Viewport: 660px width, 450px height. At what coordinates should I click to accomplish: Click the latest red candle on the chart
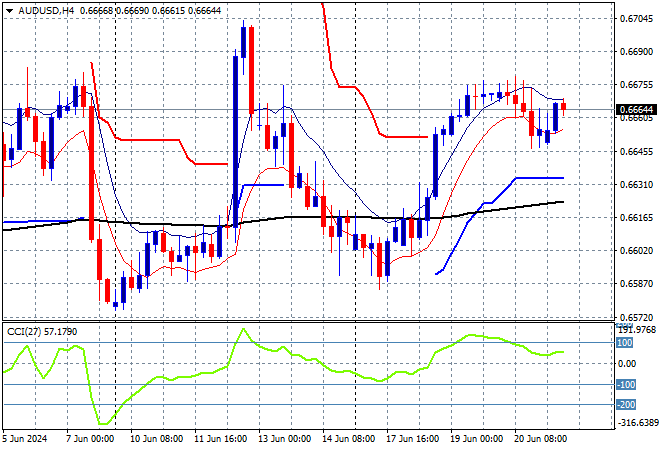[564, 105]
